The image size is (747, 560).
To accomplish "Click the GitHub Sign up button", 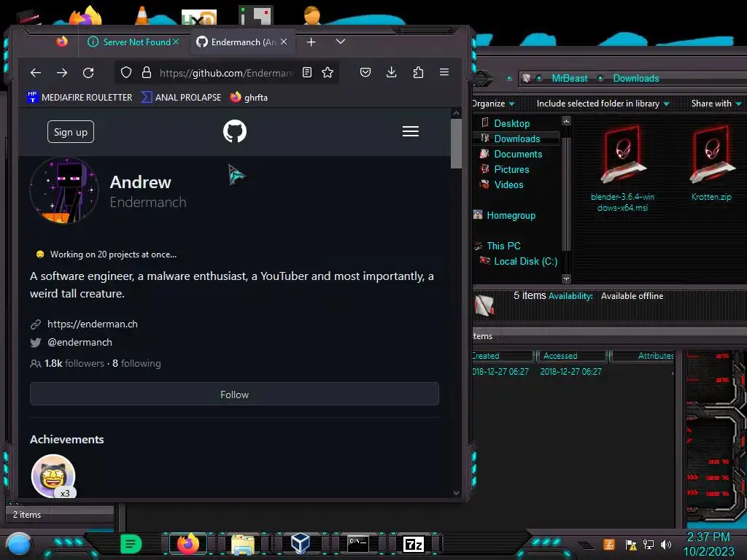I will [71, 132].
